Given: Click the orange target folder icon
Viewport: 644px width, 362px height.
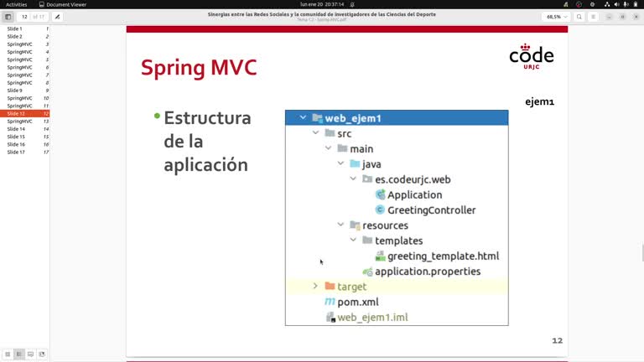Looking at the screenshot, I should [x=330, y=286].
